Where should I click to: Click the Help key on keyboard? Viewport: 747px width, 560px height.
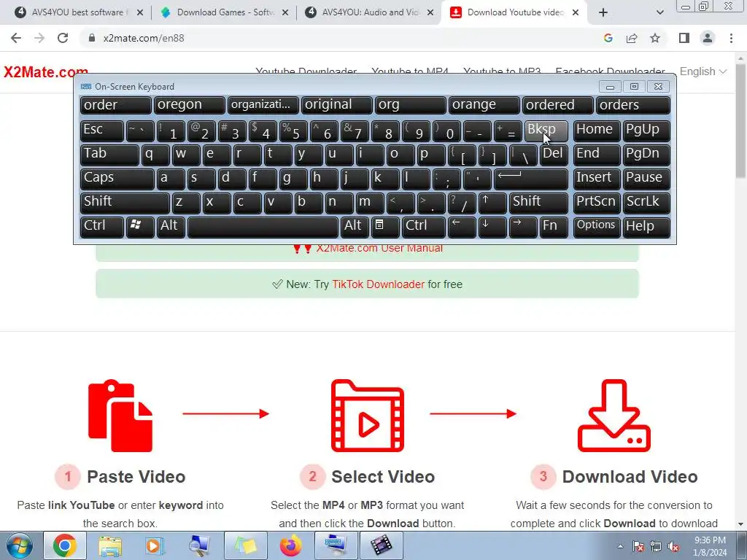[x=646, y=227]
